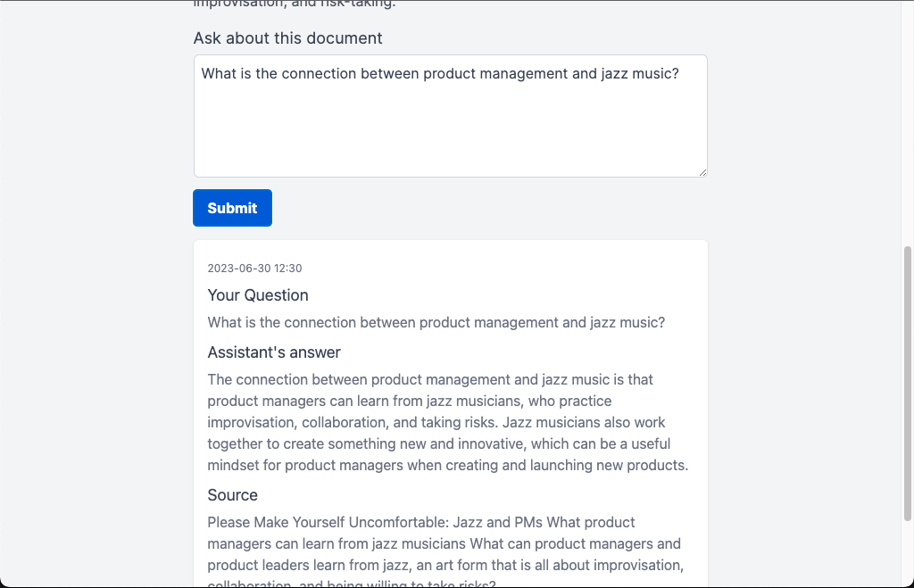Click the 'Ask about this document' label
The height and width of the screenshot is (588, 914).
(287, 38)
